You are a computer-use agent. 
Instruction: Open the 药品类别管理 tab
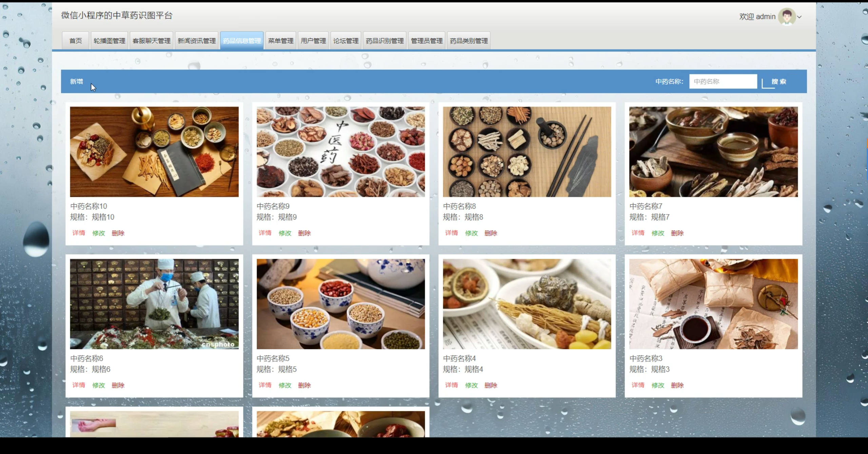(469, 41)
